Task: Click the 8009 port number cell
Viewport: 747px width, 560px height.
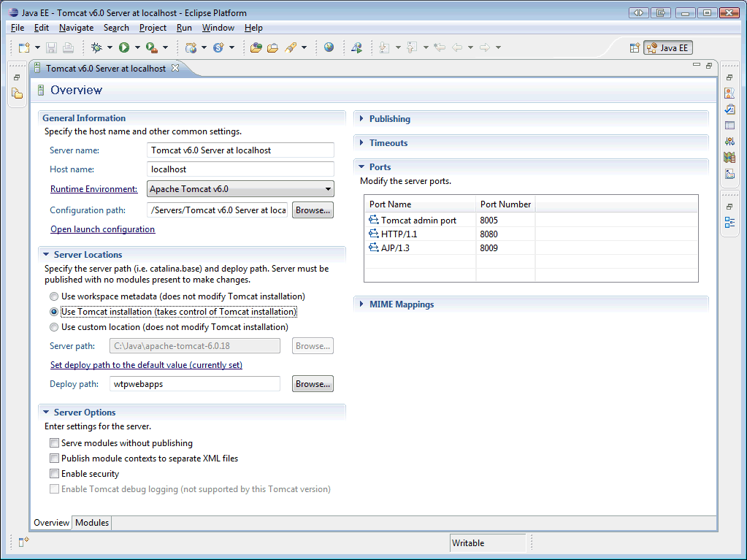Action: click(505, 248)
